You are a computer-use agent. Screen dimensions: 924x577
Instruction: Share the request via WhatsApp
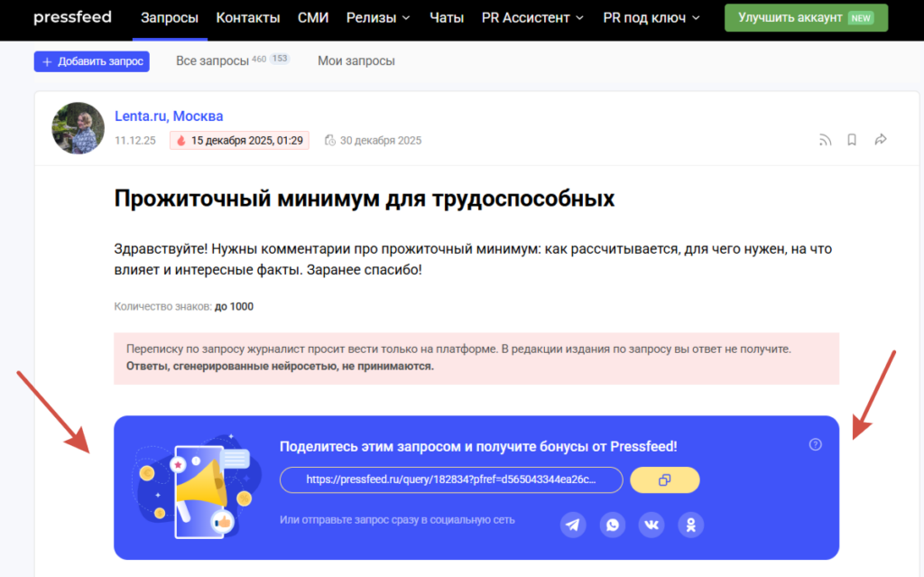tap(613, 525)
